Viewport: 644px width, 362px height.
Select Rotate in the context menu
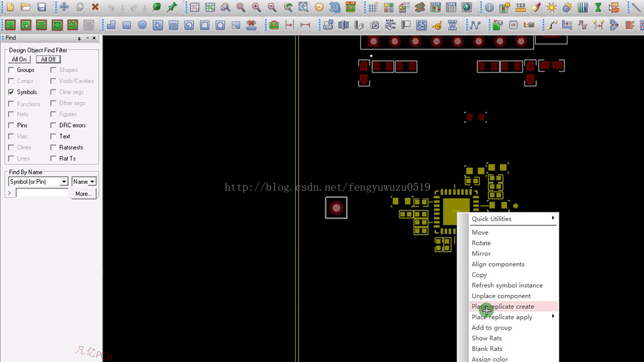pyautogui.click(x=481, y=243)
